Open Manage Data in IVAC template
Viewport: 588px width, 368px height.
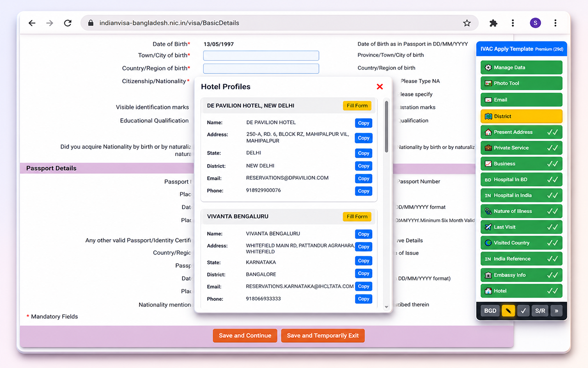(x=521, y=67)
